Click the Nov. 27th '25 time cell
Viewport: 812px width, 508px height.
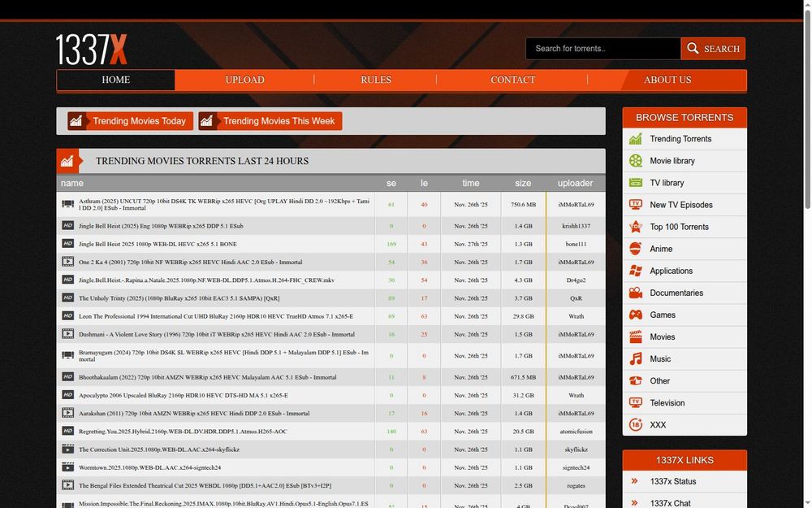471,244
